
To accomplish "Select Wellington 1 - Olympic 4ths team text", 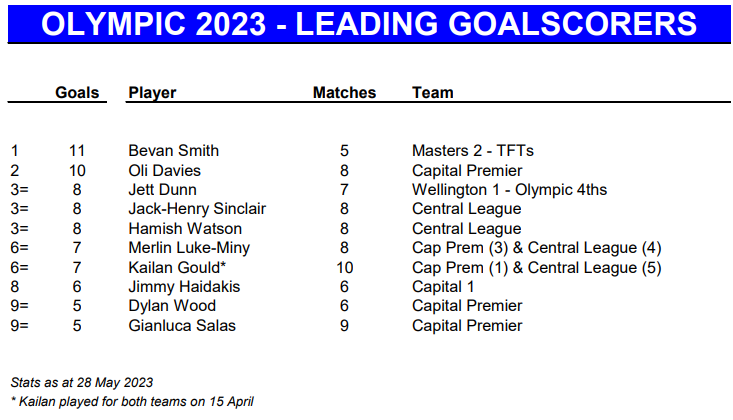I will (509, 190).
